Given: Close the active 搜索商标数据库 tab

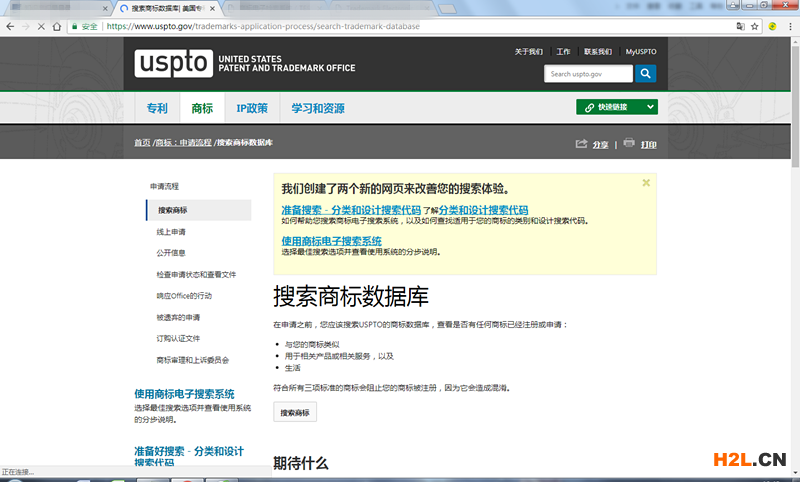Looking at the screenshot, I should (x=212, y=9).
